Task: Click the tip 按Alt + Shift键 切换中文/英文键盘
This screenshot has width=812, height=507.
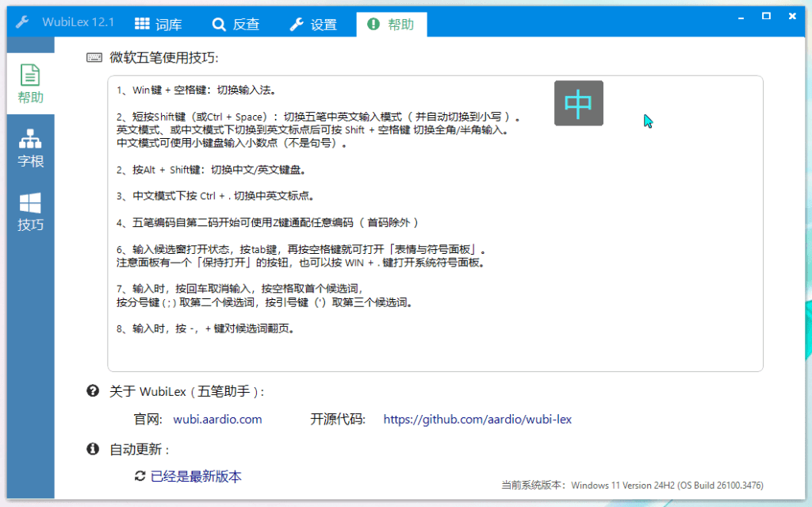Action: [211, 170]
